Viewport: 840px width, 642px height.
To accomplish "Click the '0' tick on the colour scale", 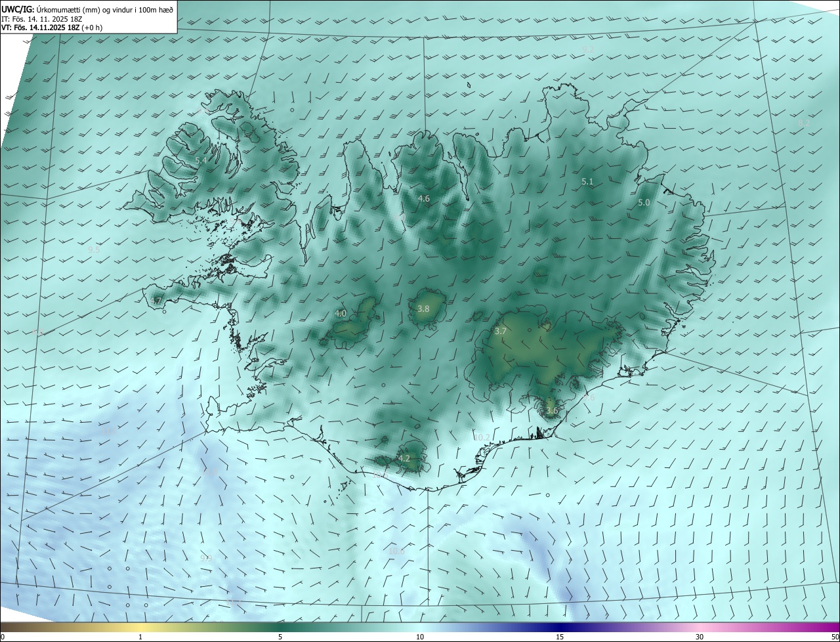I will point(3,637).
